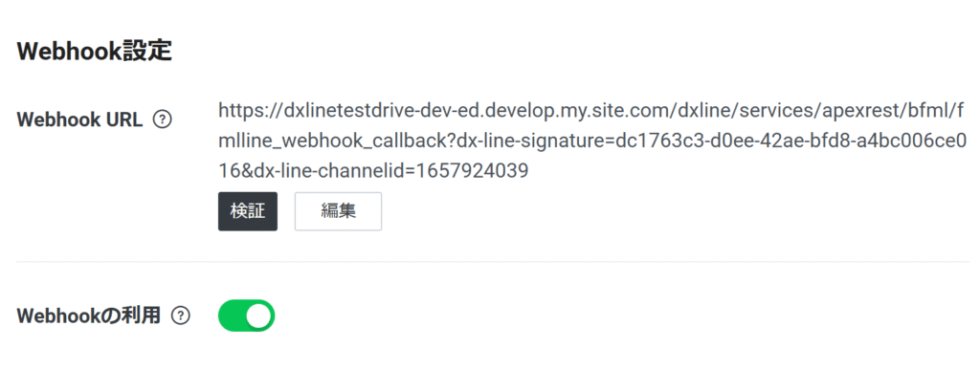Viewport: 980px width, 370px height.
Task: Click the horizontal divider below the buttons
Action: [493, 262]
